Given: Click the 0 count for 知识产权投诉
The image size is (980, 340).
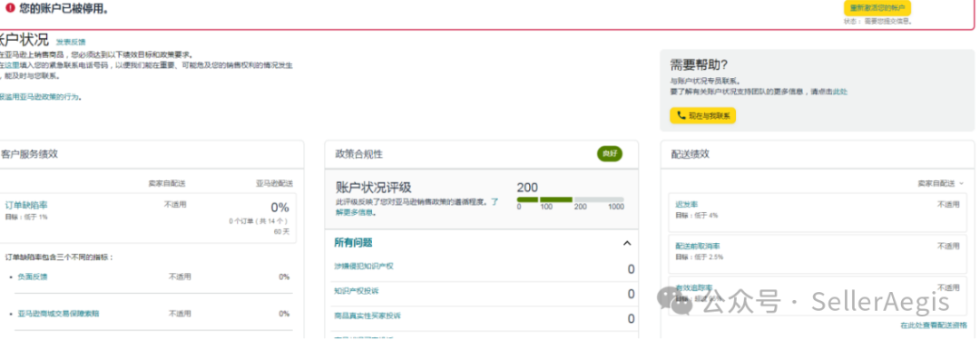Looking at the screenshot, I should (x=631, y=294).
